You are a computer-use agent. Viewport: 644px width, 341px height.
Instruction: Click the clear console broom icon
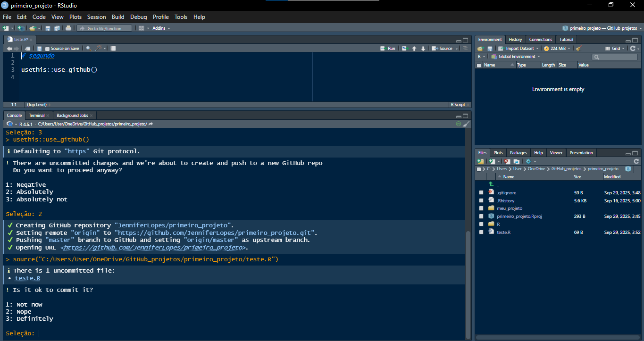[467, 124]
